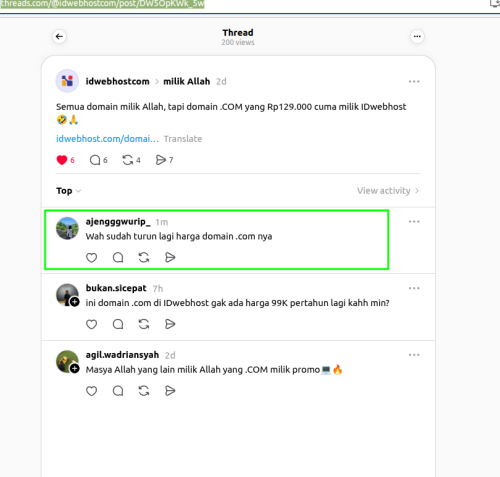This screenshot has width=500, height=477.
Task: Repost ajenggwurip_ comment
Action: (144, 257)
